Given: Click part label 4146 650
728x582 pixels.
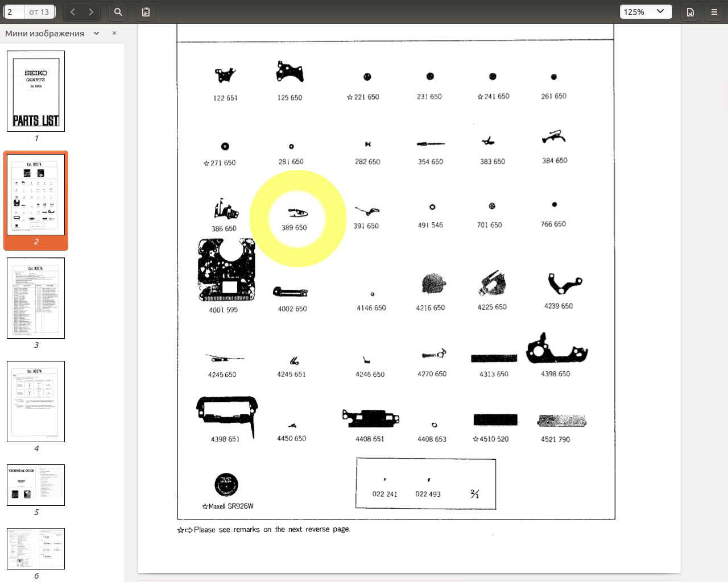Looking at the screenshot, I should click(371, 308).
